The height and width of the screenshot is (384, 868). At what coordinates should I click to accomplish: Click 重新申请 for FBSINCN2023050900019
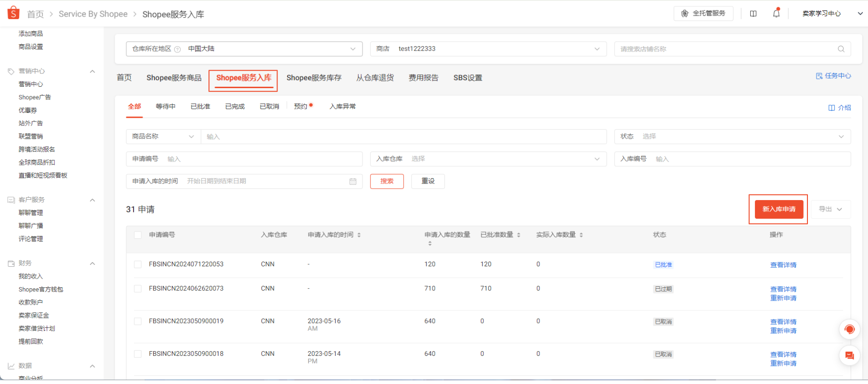tap(783, 331)
